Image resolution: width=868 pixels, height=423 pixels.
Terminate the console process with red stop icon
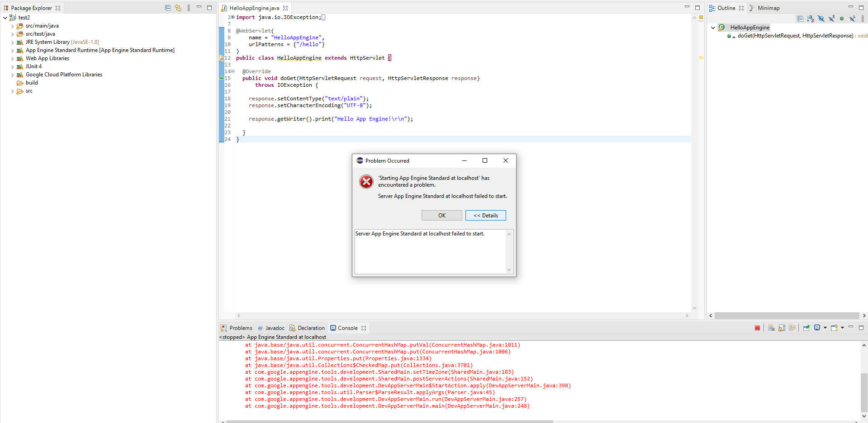[758, 328]
